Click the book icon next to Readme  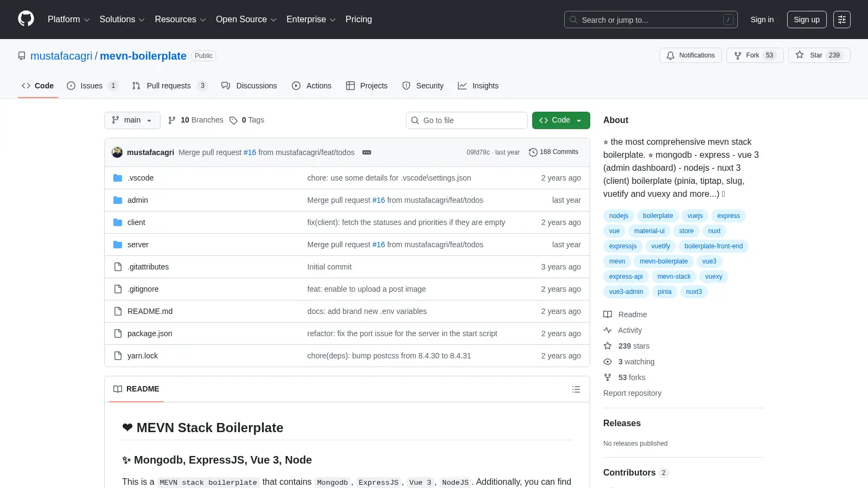coord(608,314)
